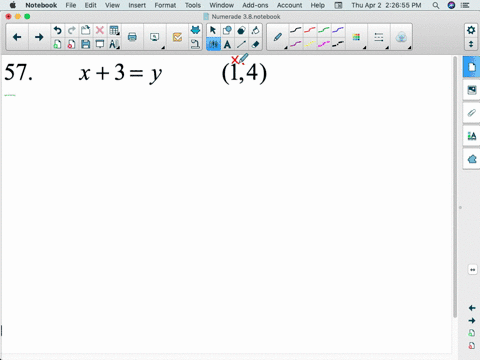Open the color palette dropdown

(x=357, y=37)
